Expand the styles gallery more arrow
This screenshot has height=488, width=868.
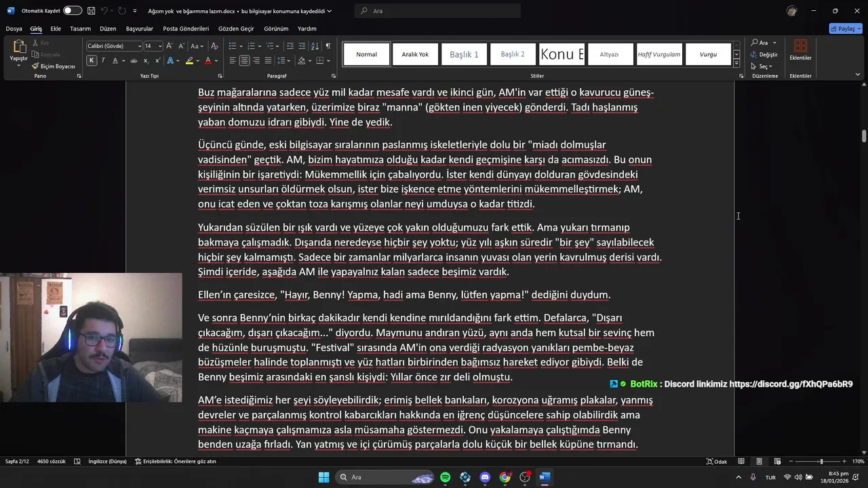[736, 63]
